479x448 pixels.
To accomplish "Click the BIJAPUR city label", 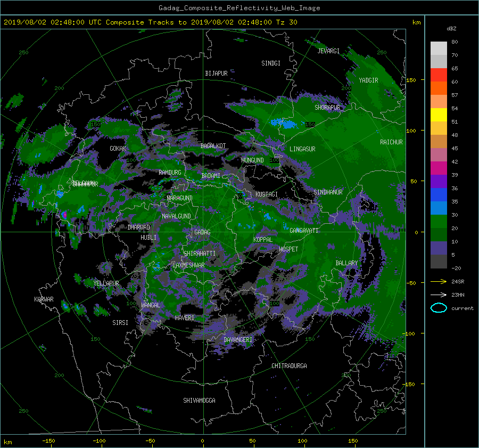I will pyautogui.click(x=216, y=74).
